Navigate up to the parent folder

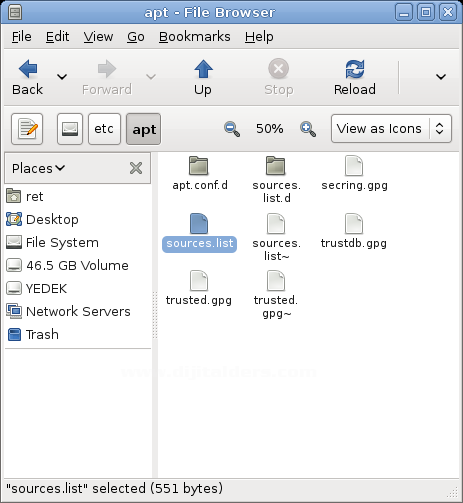[203, 77]
